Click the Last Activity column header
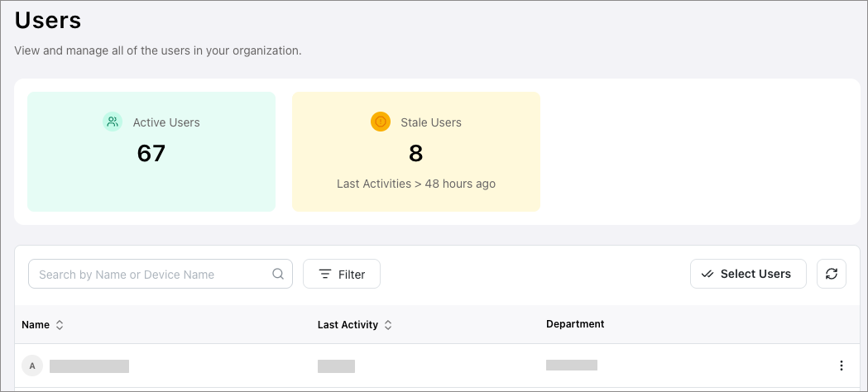868x392 pixels. point(348,325)
